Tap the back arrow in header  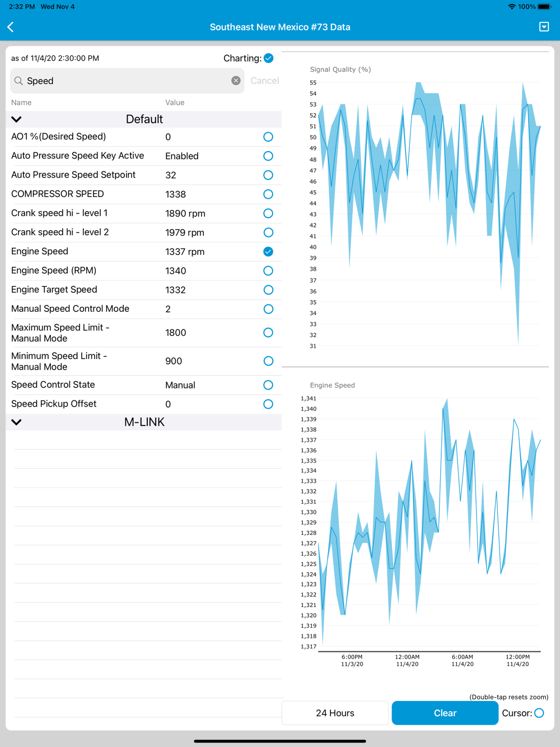(x=11, y=27)
